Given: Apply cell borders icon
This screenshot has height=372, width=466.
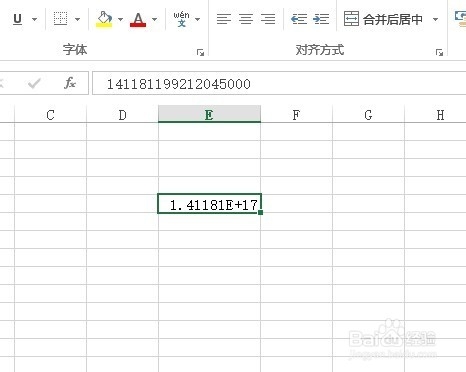Looking at the screenshot, I should tap(60, 19).
